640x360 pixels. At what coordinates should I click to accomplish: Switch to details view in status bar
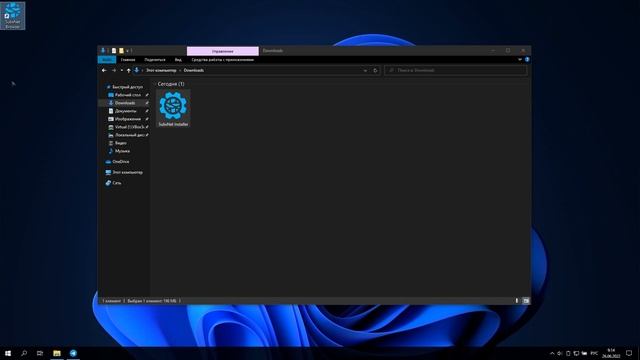point(517,301)
